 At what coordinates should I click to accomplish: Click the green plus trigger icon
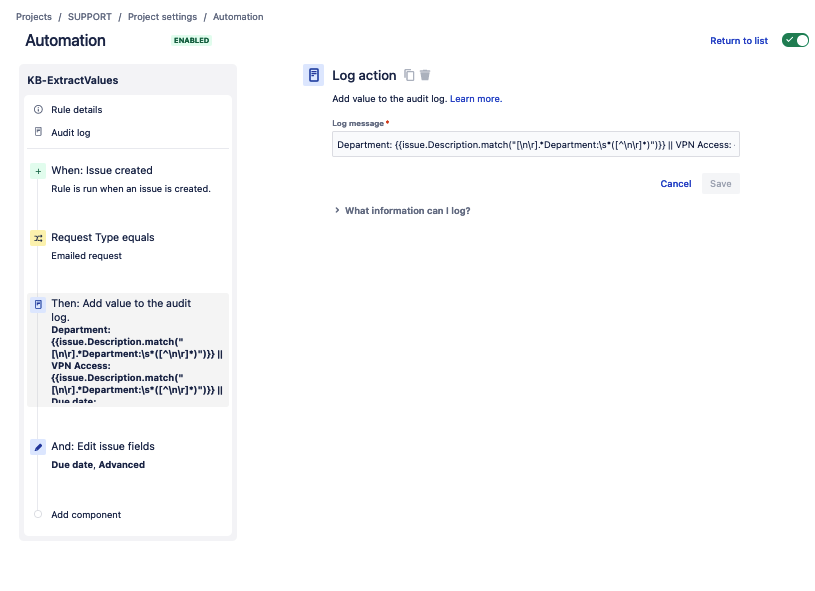coord(38,171)
